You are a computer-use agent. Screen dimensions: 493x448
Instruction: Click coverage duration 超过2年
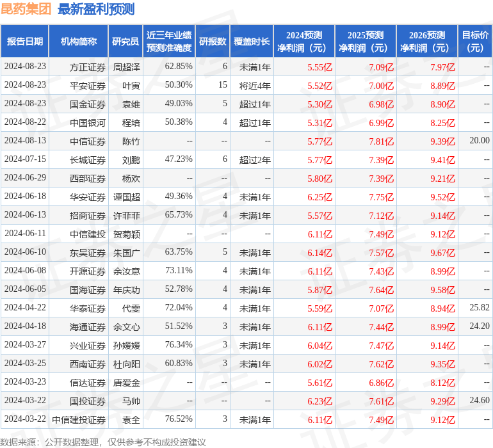[255, 160]
